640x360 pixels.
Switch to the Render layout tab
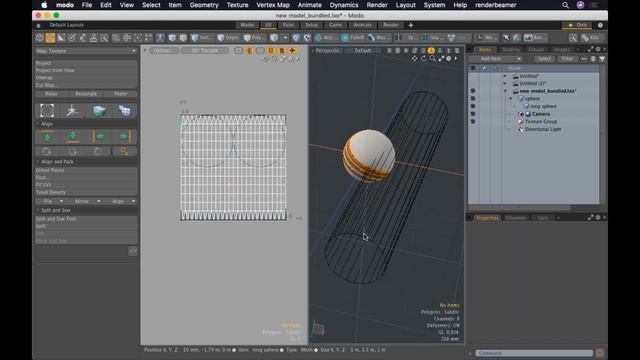point(390,25)
